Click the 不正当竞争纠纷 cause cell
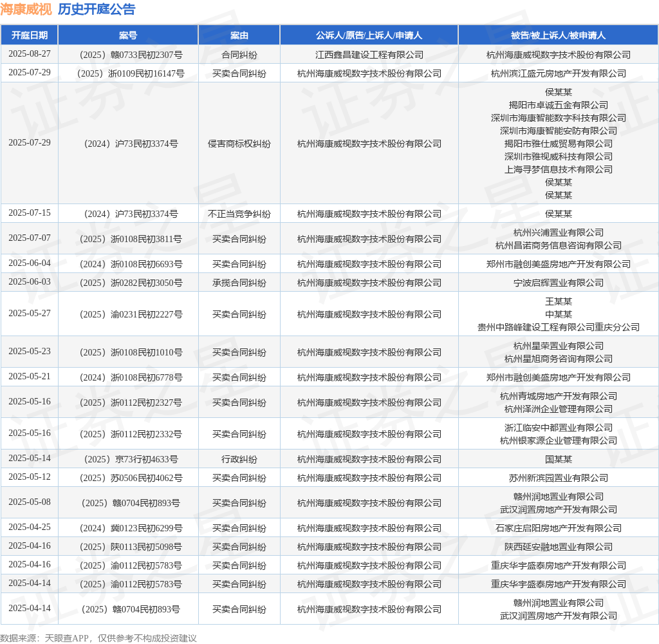Viewport: 659px width, 644px height. point(239,214)
